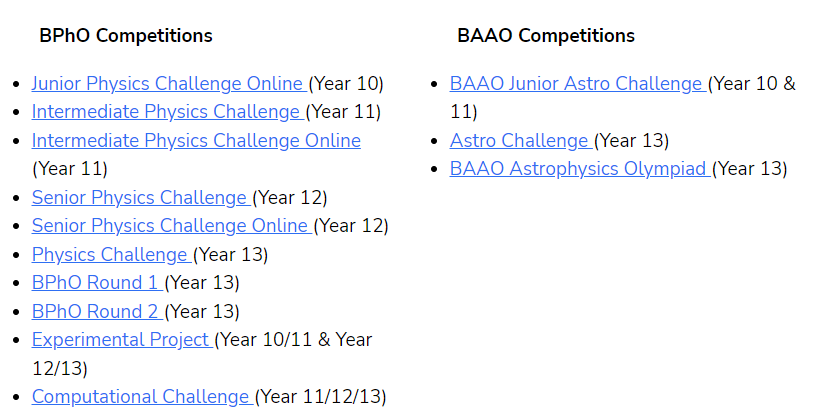Click the BPhO Competitions heading

coord(126,36)
